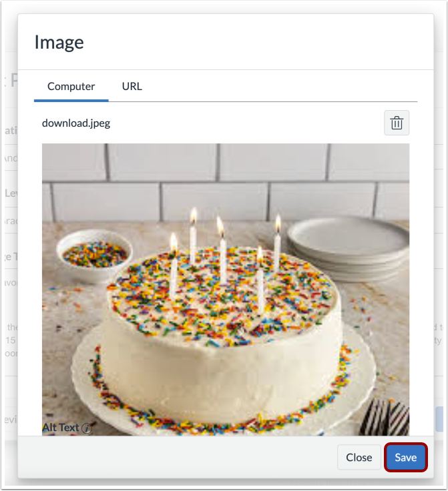This screenshot has height=491, width=448.
Task: Switch to the URL tab
Action: pos(132,87)
